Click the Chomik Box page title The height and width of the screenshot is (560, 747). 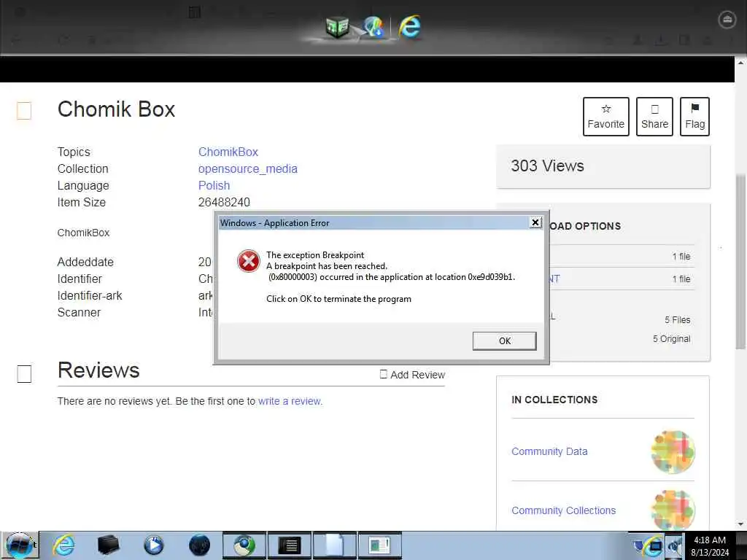[116, 109]
